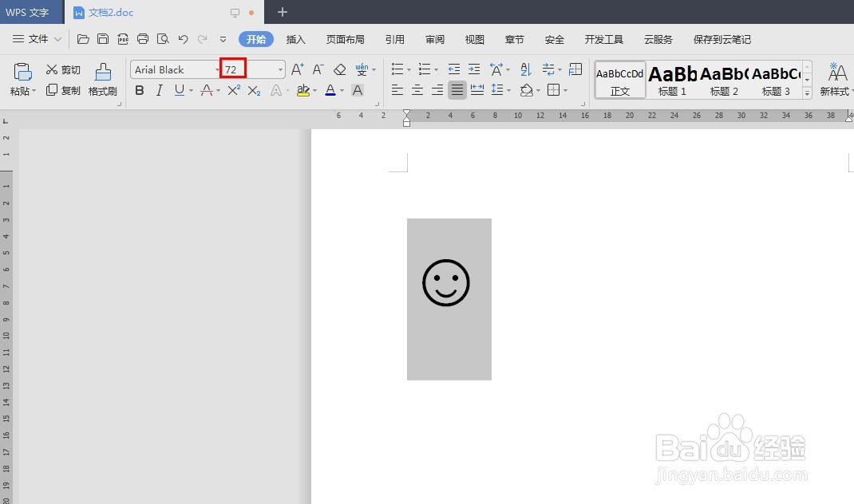The width and height of the screenshot is (854, 504).
Task: Insert numbered list
Action: (425, 69)
